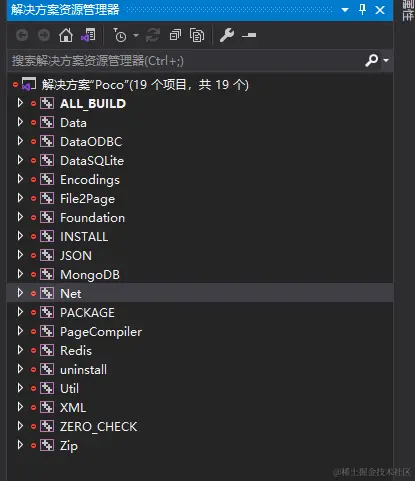Select the Foundation project name
Screen dimensions: 415x481
(93, 218)
